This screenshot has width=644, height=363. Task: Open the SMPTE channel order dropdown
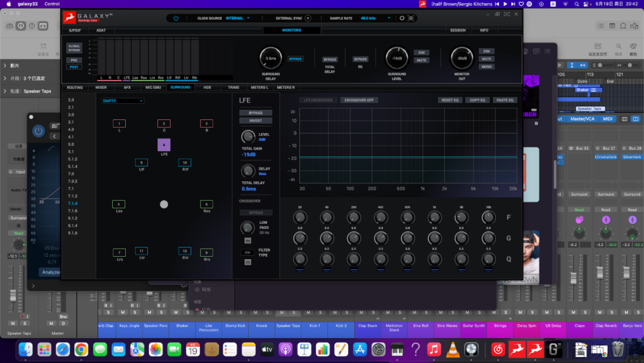tap(123, 101)
